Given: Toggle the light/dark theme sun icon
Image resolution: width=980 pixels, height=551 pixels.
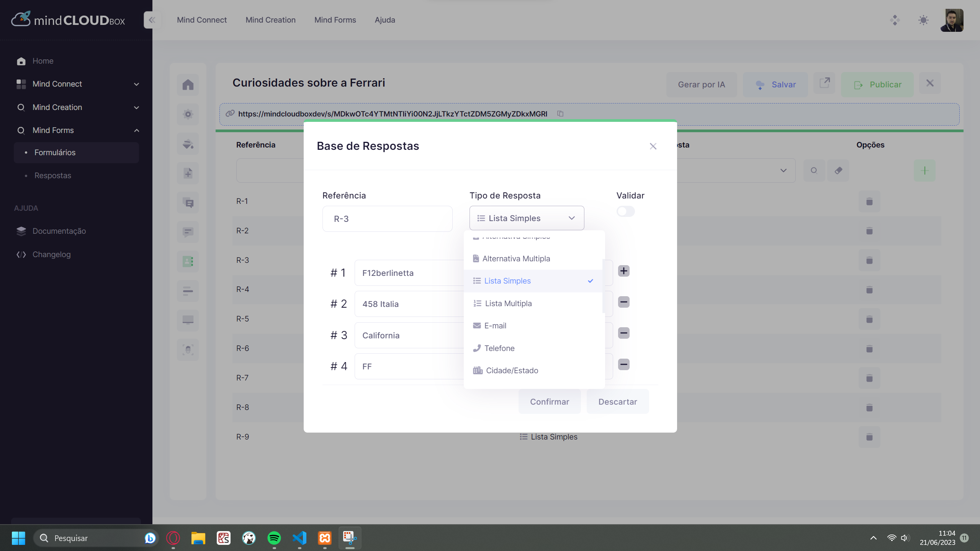Looking at the screenshot, I should click(x=923, y=20).
